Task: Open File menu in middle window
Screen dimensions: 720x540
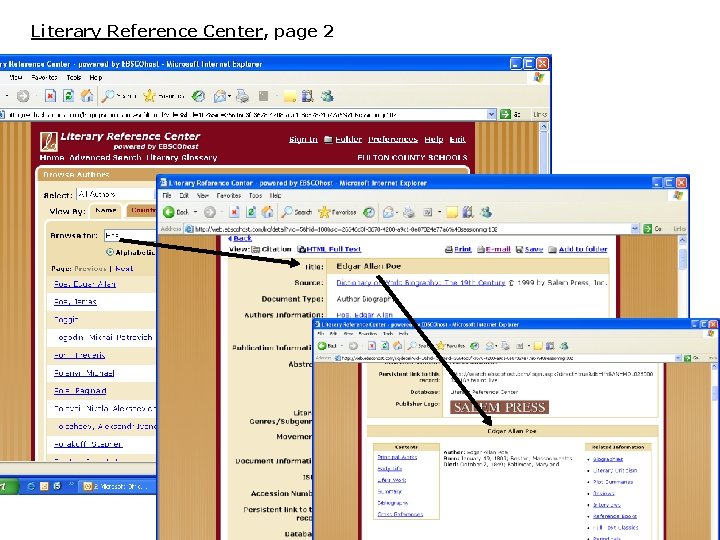Action: [x=167, y=195]
